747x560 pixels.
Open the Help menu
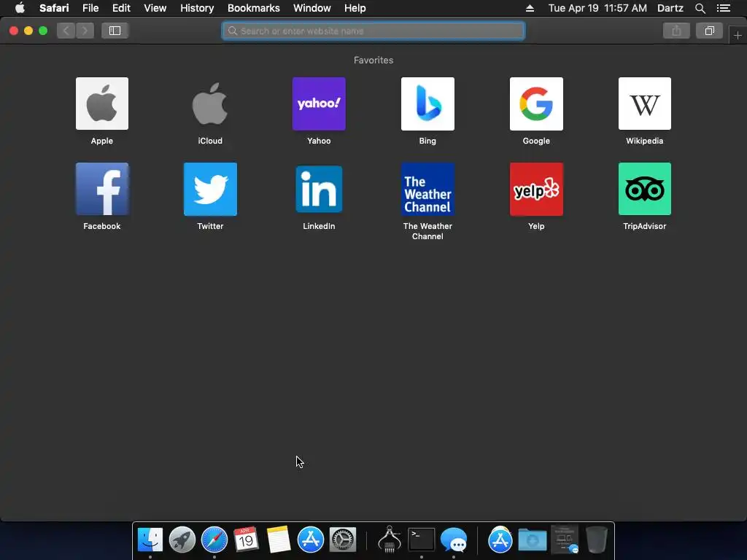point(355,8)
